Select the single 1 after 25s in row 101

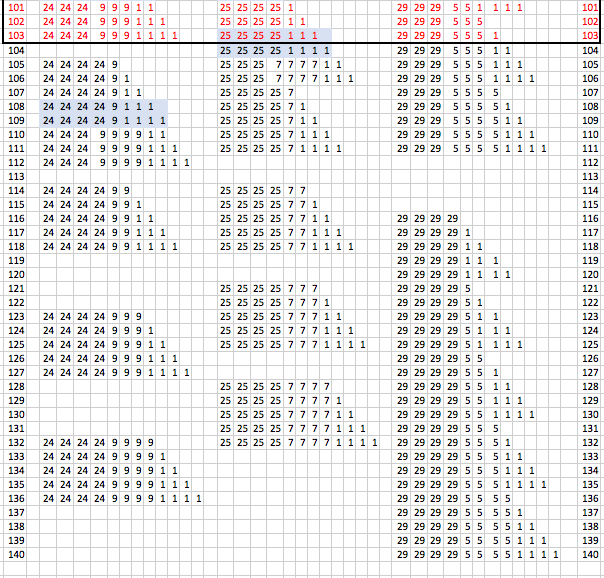tap(290, 7)
